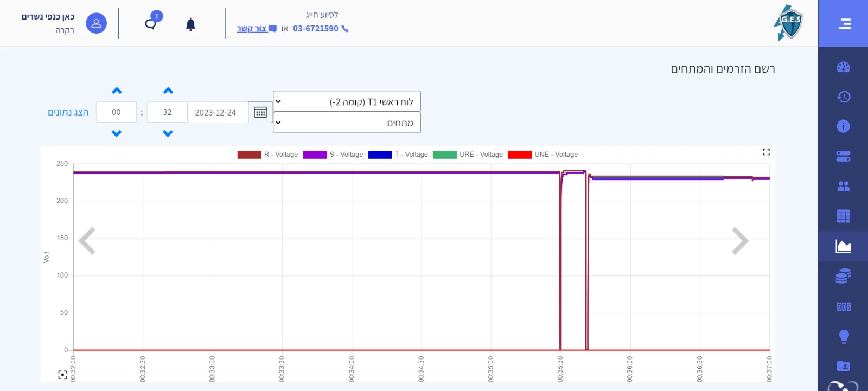The width and height of the screenshot is (868, 391).
Task: Expand chart to fullscreen
Action: click(x=766, y=152)
